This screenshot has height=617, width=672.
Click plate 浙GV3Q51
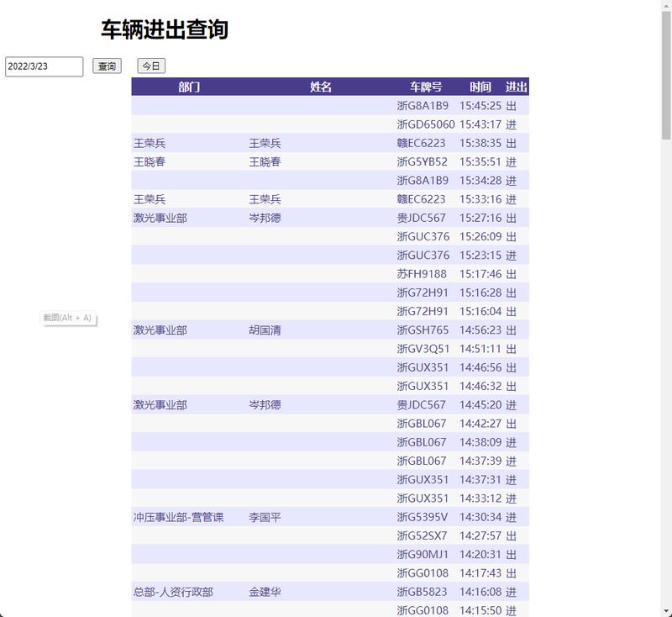click(423, 349)
